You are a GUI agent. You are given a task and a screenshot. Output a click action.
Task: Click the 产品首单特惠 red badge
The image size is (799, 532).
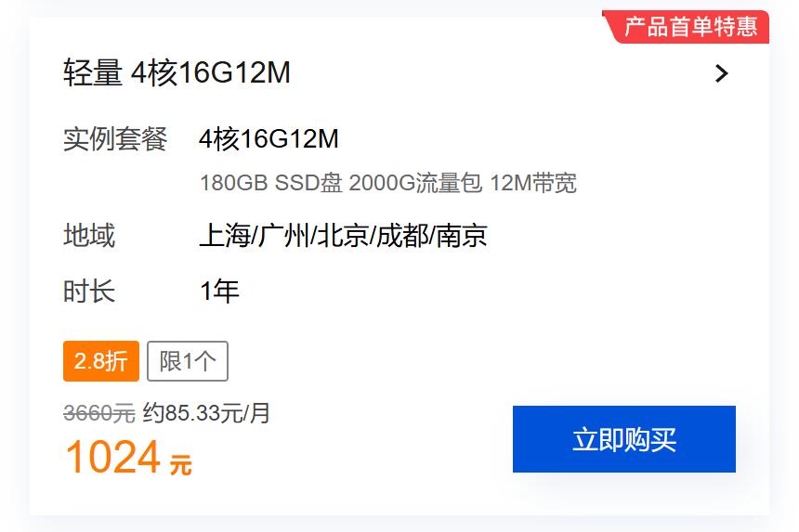click(x=686, y=27)
